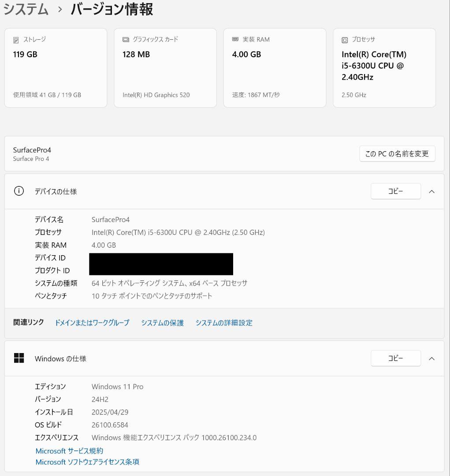Collapse the Windows の仕様 section chevron
The image size is (450, 476).
431,358
